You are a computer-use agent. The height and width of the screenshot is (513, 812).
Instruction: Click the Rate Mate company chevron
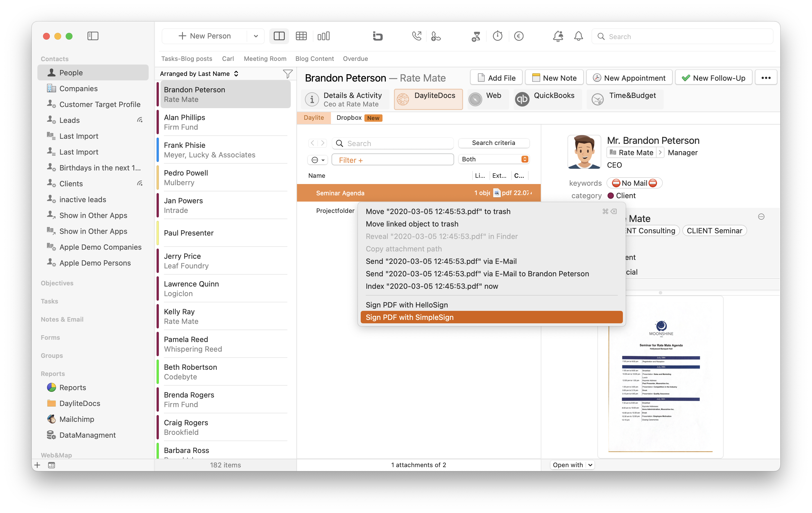click(x=660, y=152)
